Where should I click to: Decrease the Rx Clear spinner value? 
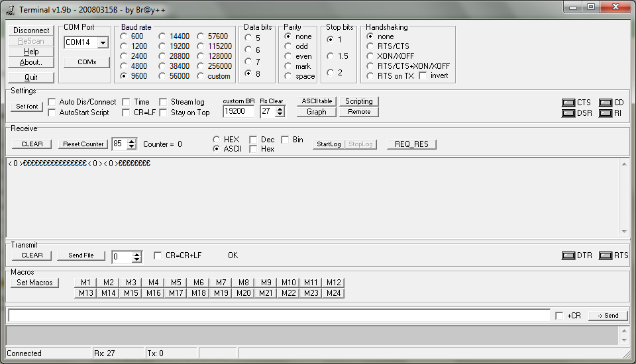280,114
